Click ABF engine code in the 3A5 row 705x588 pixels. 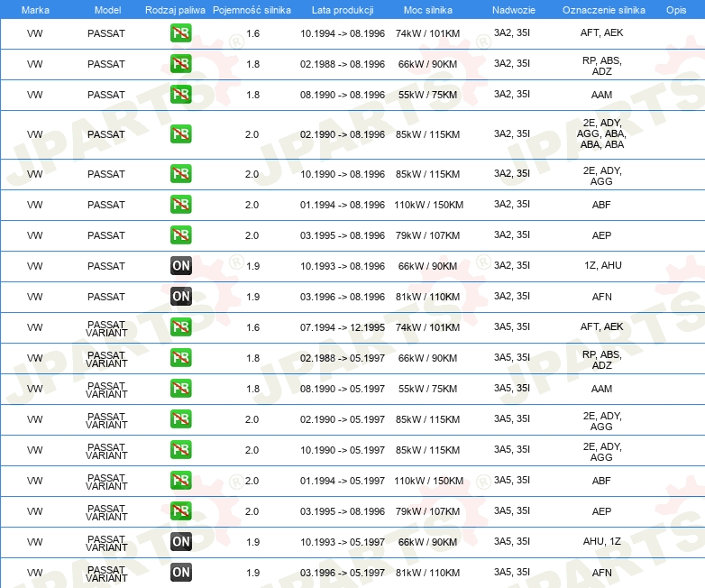coord(601,481)
